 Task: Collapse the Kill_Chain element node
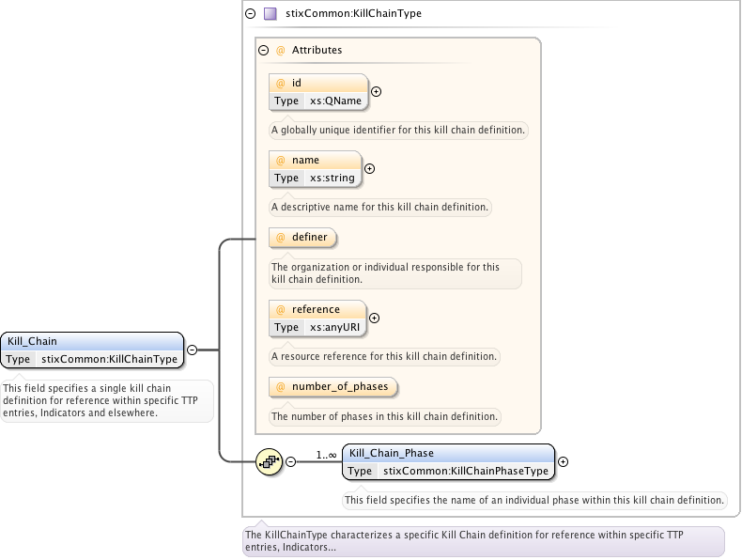[x=192, y=350]
